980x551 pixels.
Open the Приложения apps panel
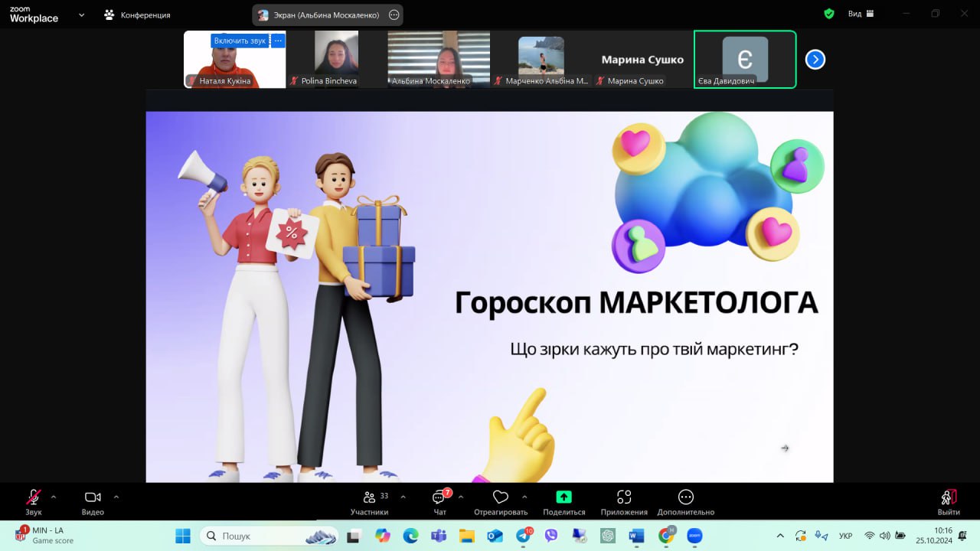pos(624,502)
